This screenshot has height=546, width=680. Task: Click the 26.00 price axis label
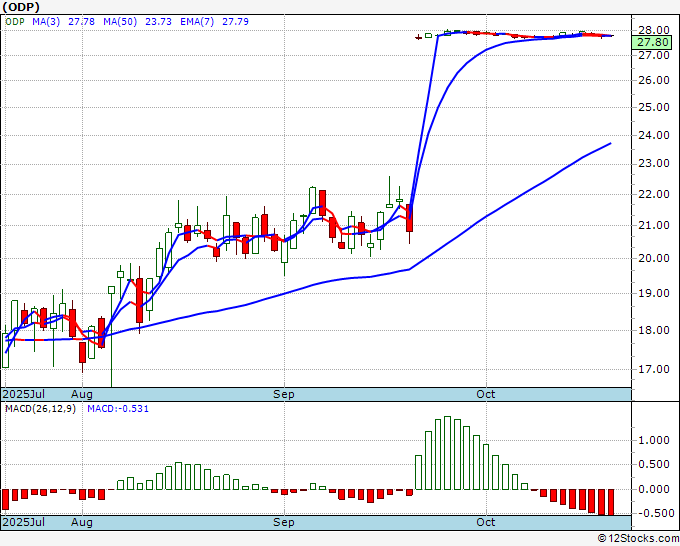pos(654,80)
